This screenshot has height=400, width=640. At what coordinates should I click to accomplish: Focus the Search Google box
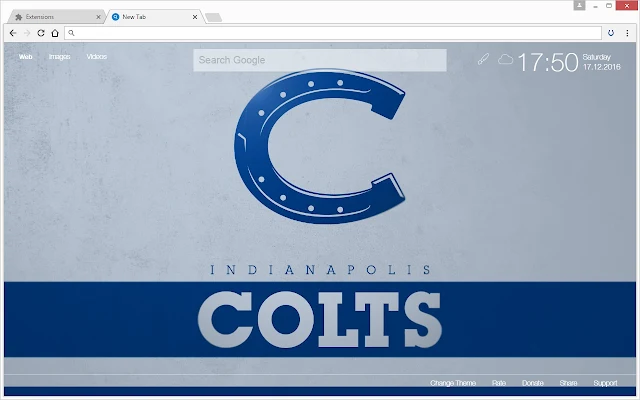[320, 60]
